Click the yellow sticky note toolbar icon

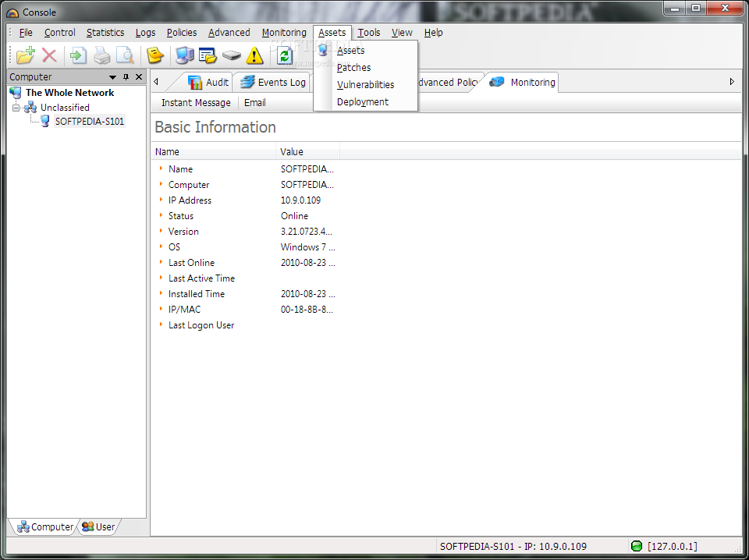tap(155, 56)
